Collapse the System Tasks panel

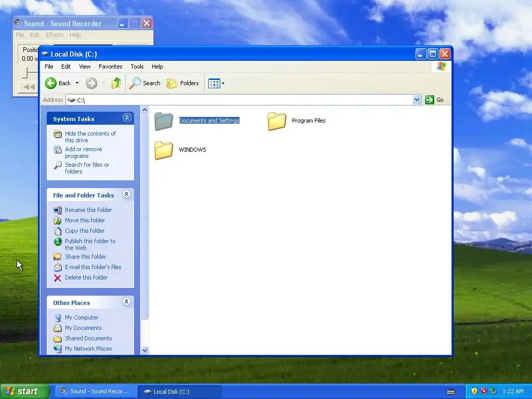[x=127, y=118]
